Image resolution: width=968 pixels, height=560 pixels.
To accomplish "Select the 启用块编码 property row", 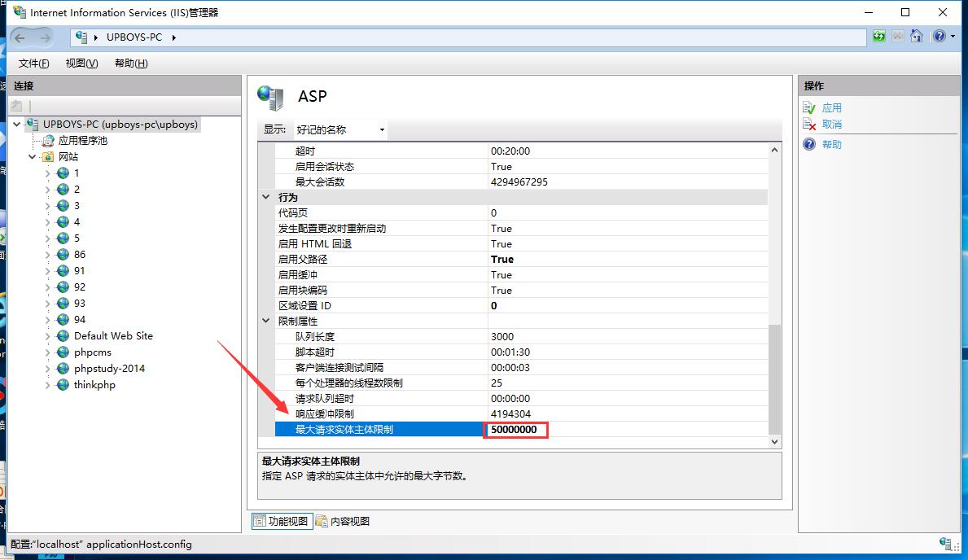I will click(521, 291).
